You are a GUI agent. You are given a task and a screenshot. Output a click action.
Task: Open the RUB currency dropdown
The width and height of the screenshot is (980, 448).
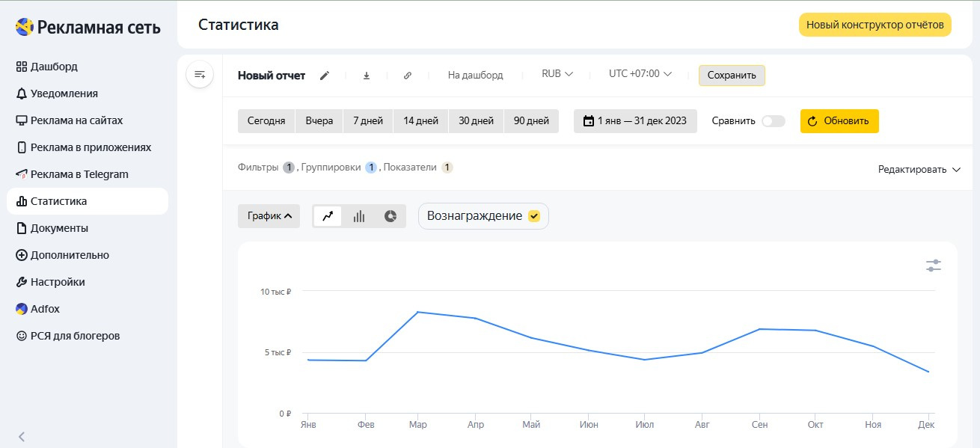click(x=557, y=74)
